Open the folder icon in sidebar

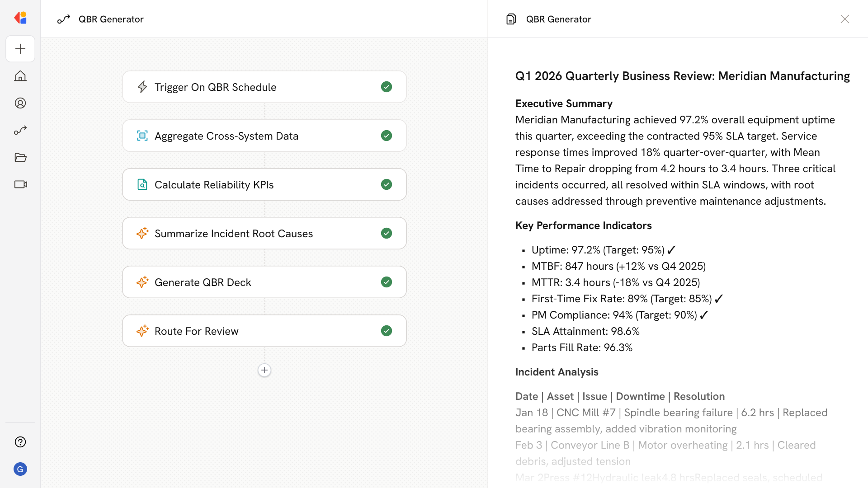click(x=20, y=157)
